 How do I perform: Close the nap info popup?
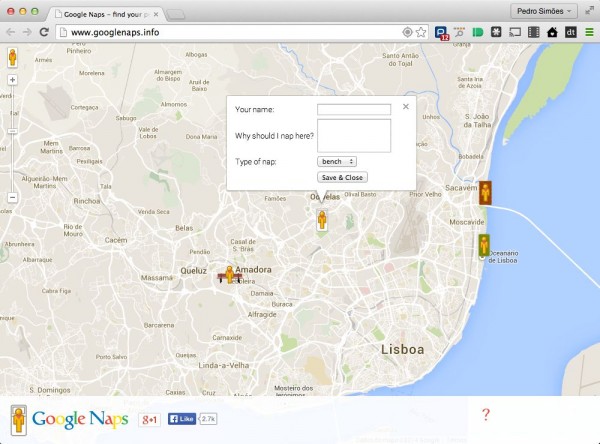(x=406, y=106)
